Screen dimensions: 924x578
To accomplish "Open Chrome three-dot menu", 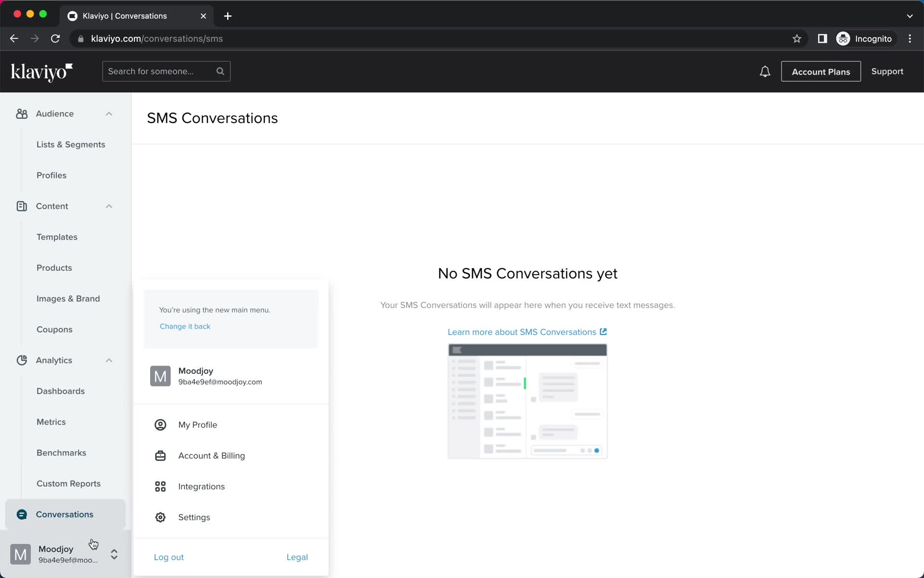I will pos(910,39).
